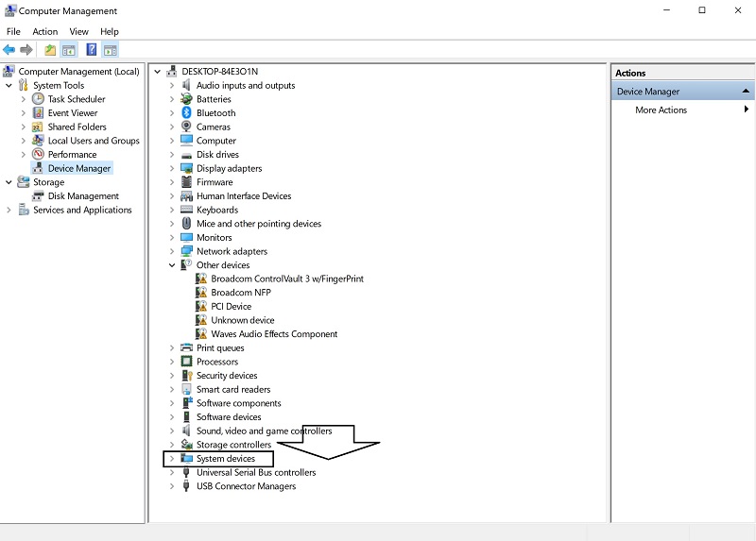Click the USB Connector Managers plug icon
Viewport: 756px width, 541px height.
[x=186, y=486]
